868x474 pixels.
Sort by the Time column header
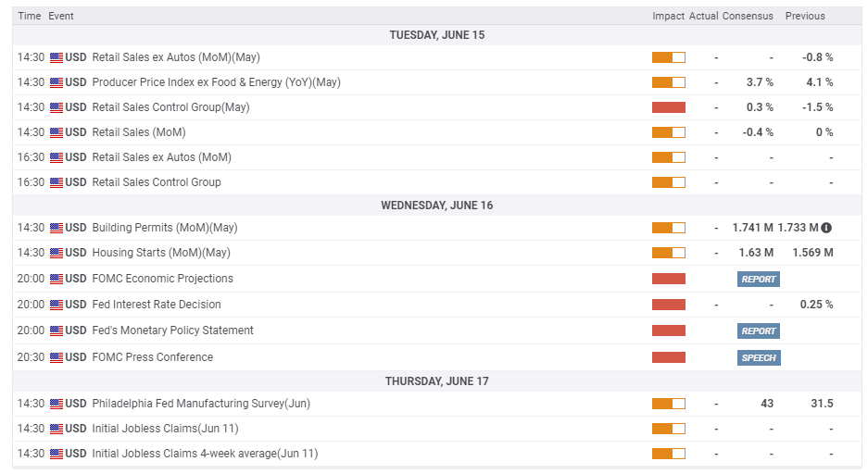30,16
